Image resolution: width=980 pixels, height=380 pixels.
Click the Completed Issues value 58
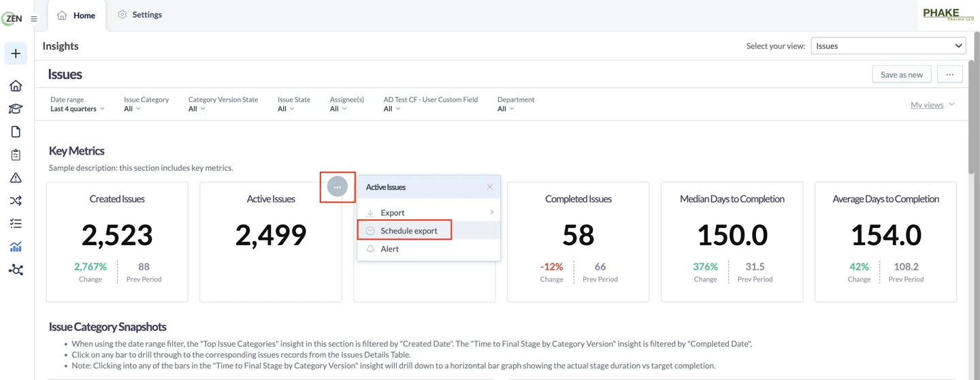pyautogui.click(x=578, y=235)
